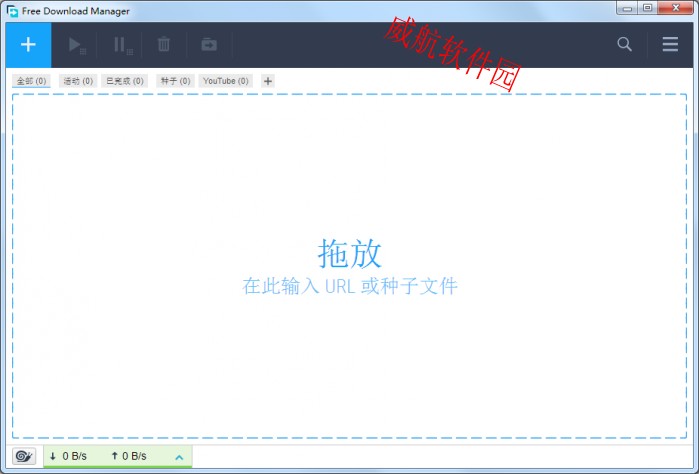Screen dimensions: 699x474
Task: Click the upload speed 0 B/s indicator
Action: [128, 456]
